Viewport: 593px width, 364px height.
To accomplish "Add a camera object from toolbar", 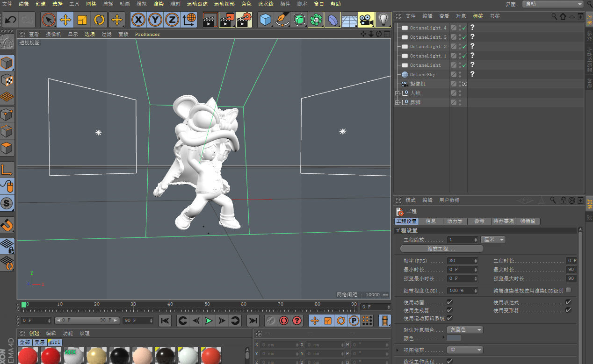I will tap(366, 20).
